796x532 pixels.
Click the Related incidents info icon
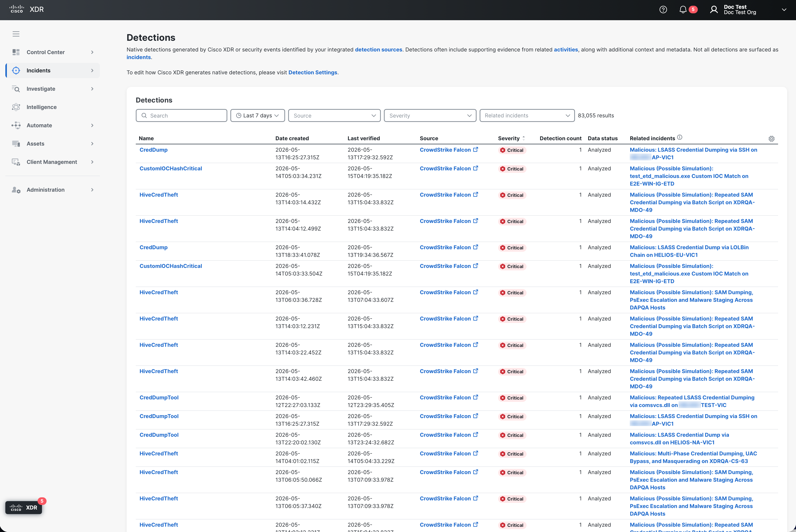tap(679, 137)
